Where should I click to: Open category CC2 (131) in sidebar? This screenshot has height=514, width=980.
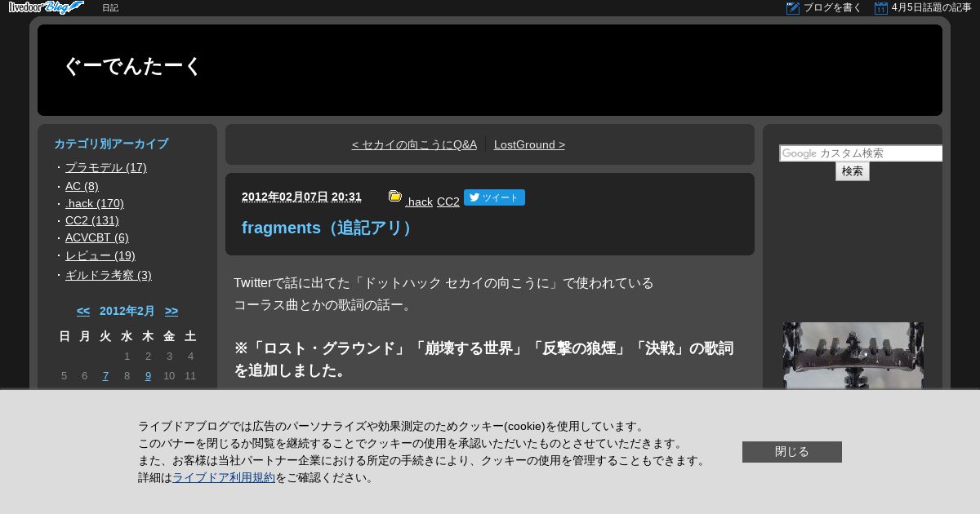[92, 220]
